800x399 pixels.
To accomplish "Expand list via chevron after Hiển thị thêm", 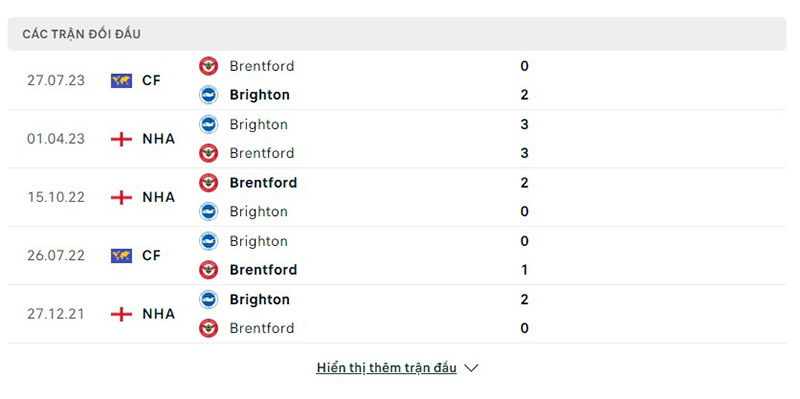I will 471,368.
